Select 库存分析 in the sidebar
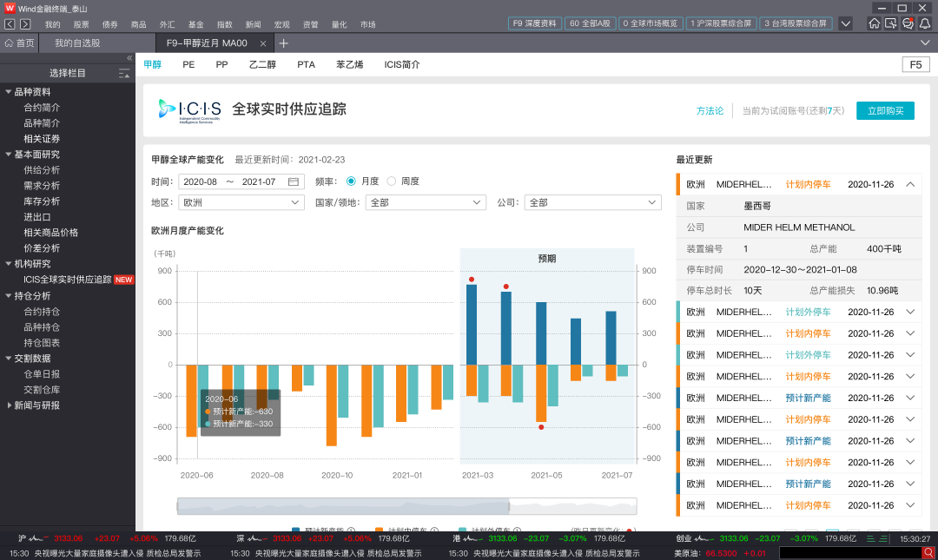 coord(42,201)
